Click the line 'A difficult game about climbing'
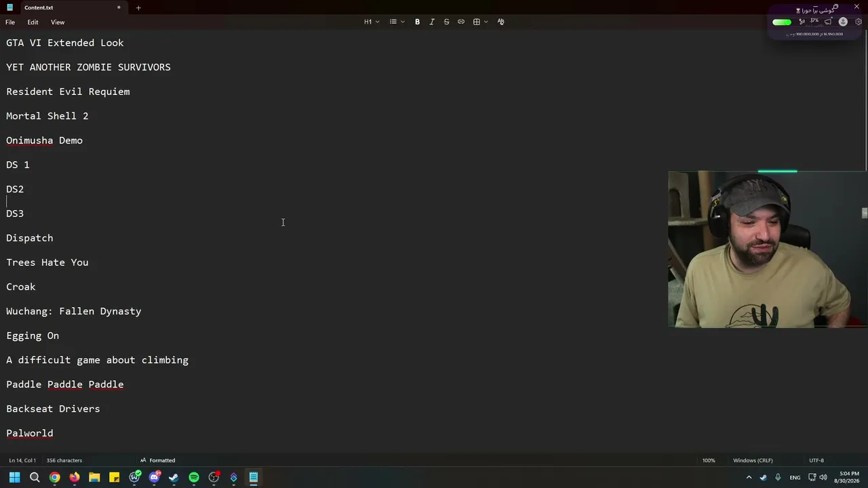868x488 pixels. point(98,360)
